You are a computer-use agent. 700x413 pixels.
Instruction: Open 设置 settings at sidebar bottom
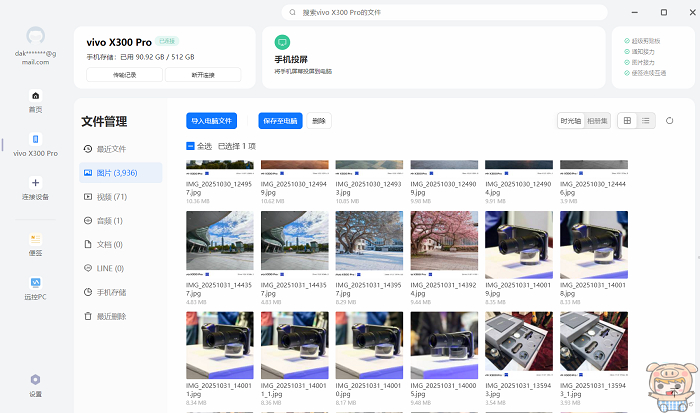coord(36,384)
